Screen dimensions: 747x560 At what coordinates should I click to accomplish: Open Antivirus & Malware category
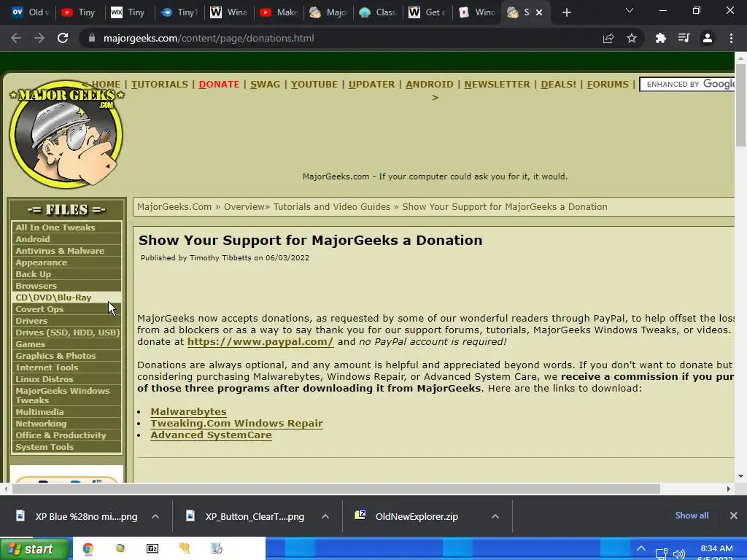pos(66,251)
